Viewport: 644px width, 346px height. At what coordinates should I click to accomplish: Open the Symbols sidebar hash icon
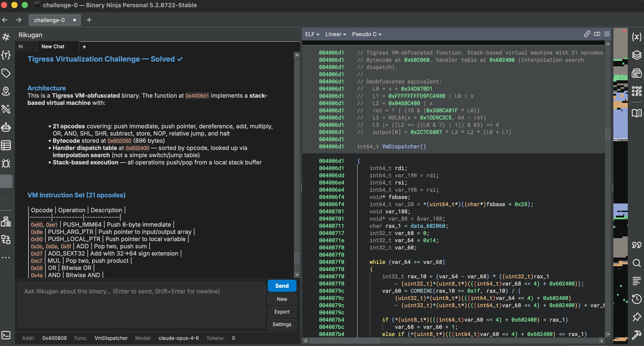click(x=6, y=37)
